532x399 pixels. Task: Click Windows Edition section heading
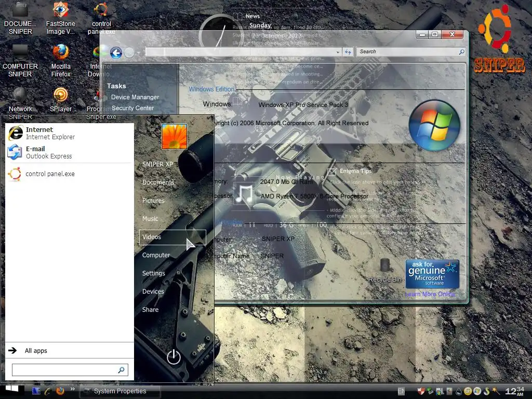pos(211,89)
